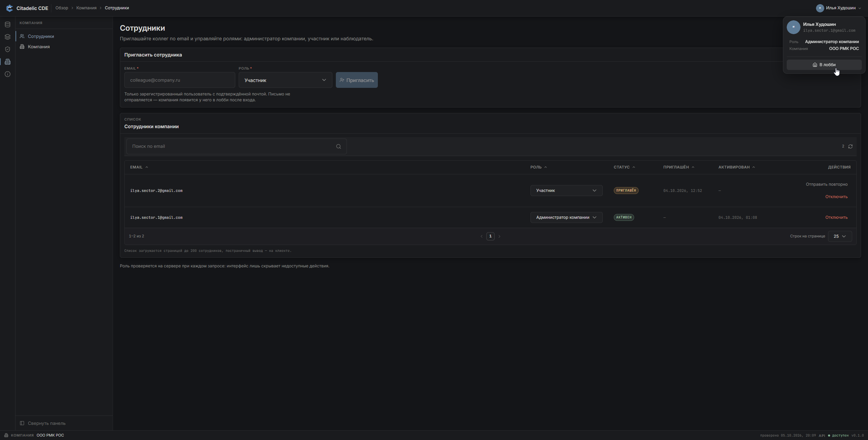Sort table by Активирован column header
Viewport: 868px width, 440px height.
tap(737, 167)
